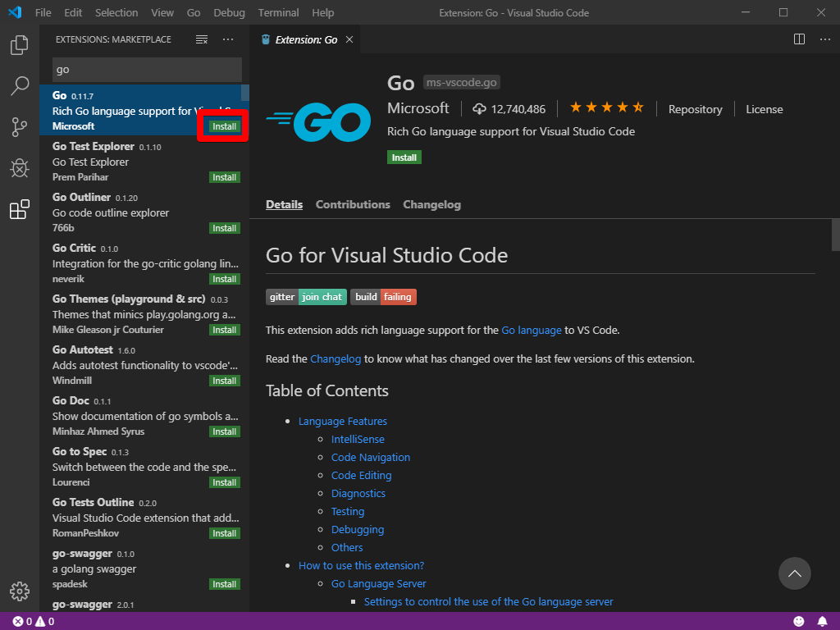
Task: Click the feedback smiley icon in status bar
Action: click(x=799, y=621)
